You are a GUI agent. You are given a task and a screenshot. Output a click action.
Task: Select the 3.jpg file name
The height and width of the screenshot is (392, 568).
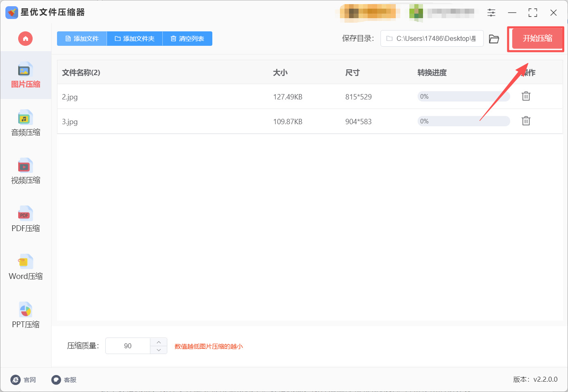[x=70, y=122]
